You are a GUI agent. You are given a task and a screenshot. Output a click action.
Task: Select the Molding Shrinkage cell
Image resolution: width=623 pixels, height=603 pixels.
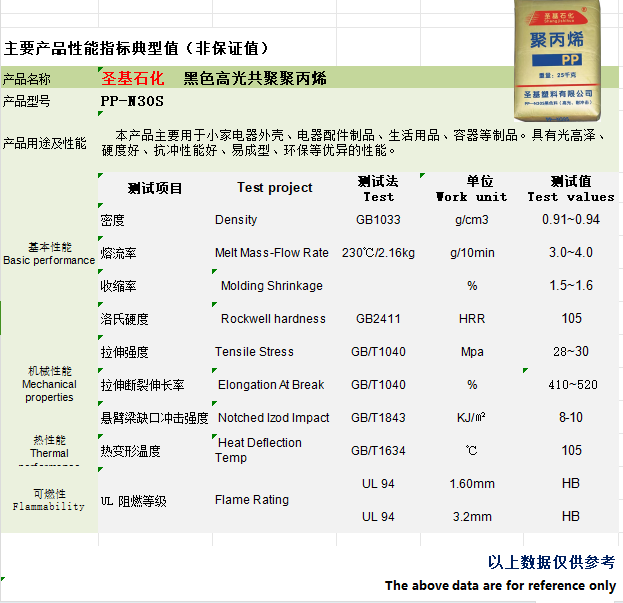click(272, 286)
